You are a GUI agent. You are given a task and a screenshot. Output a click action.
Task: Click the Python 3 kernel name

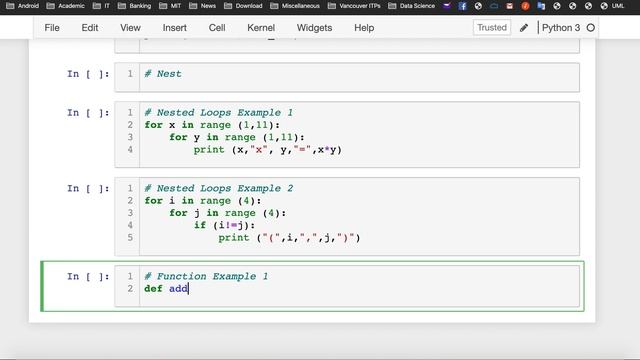tap(561, 28)
